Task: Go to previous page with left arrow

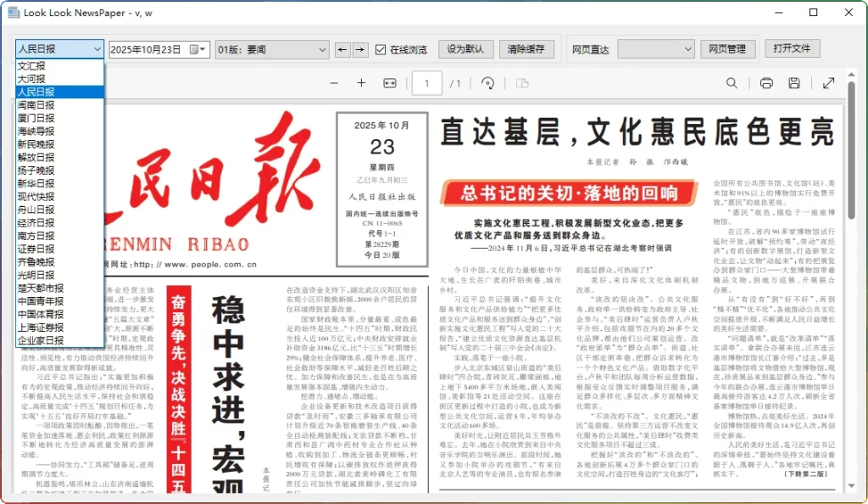Action: point(342,49)
